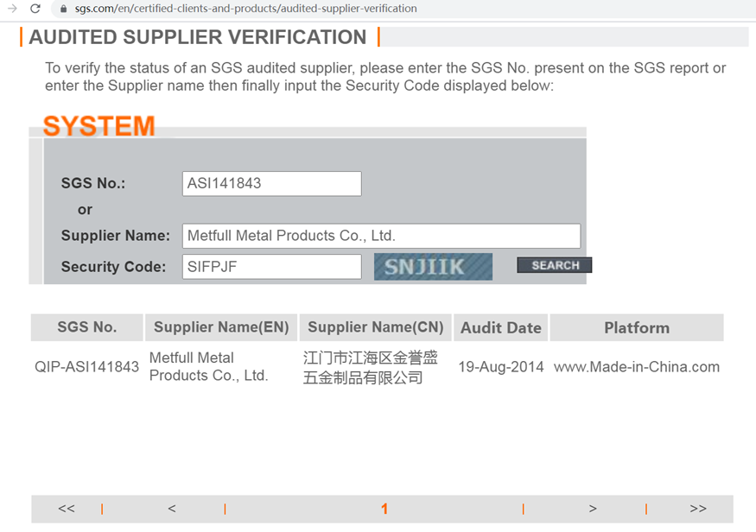Viewport: 756px width, 532px height.
Task: Select page number 1 in pagination
Action: tap(384, 509)
